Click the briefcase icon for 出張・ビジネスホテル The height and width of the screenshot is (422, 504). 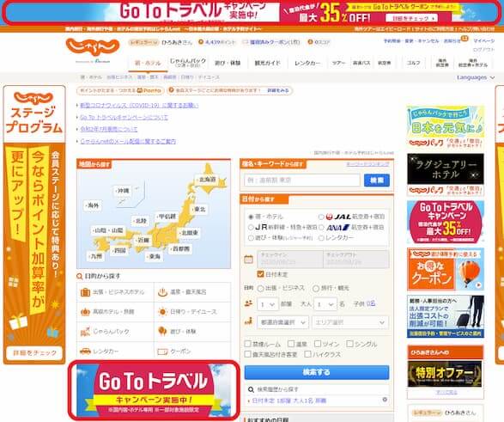click(85, 292)
